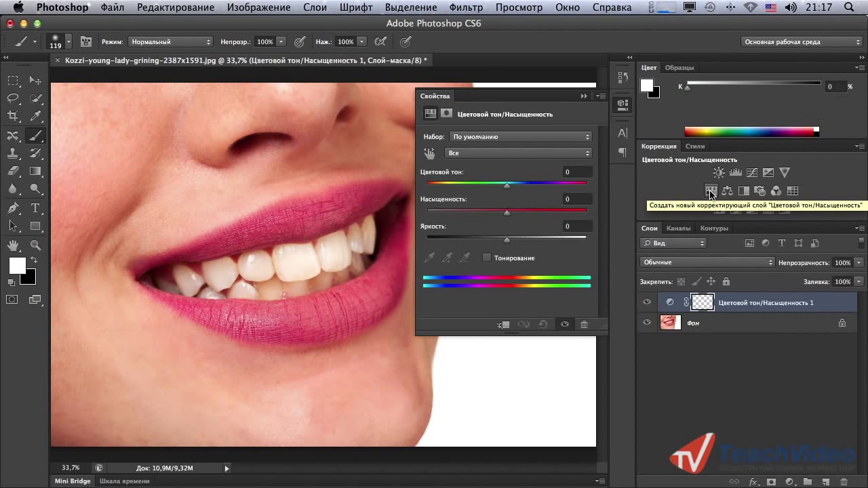
Task: Add a Brightness/Contrast adjustment layer
Action: click(719, 173)
